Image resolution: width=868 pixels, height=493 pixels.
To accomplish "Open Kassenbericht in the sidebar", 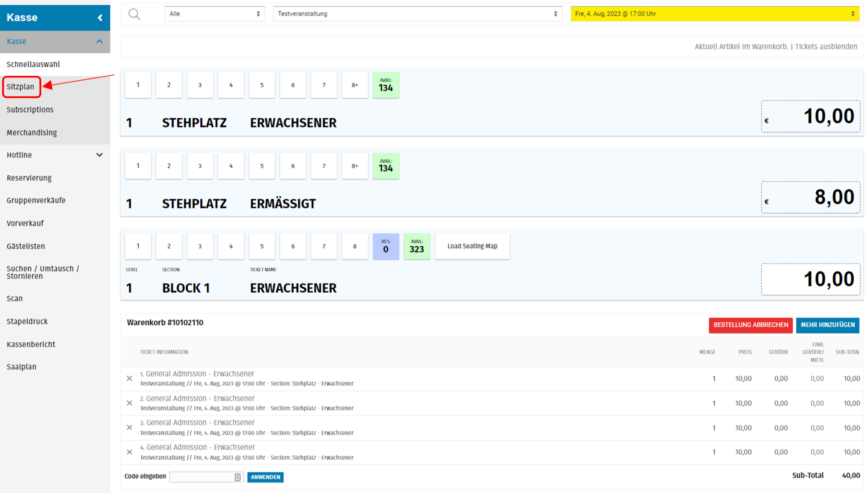I will (31, 344).
